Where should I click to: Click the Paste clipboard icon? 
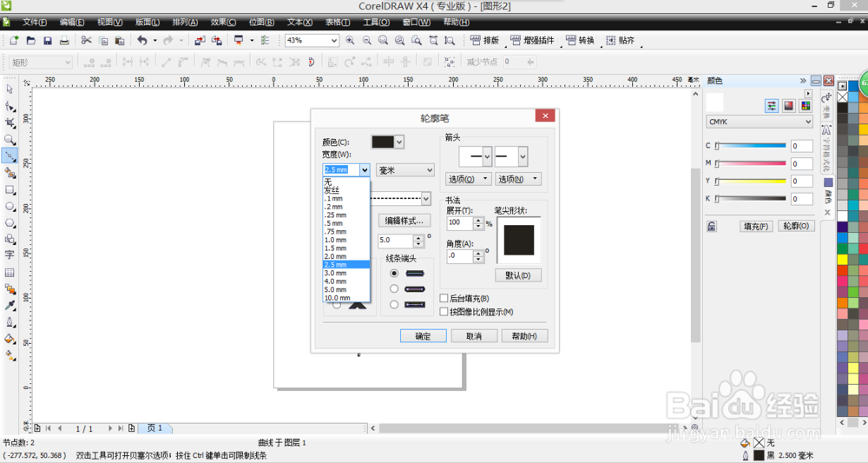click(120, 41)
